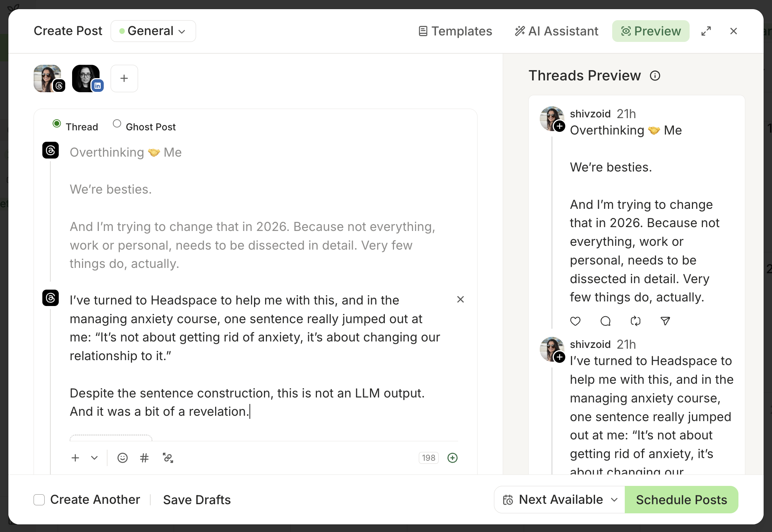The width and height of the screenshot is (772, 532).
Task: Click the Threads icon beside the Headspace post
Action: tap(51, 298)
